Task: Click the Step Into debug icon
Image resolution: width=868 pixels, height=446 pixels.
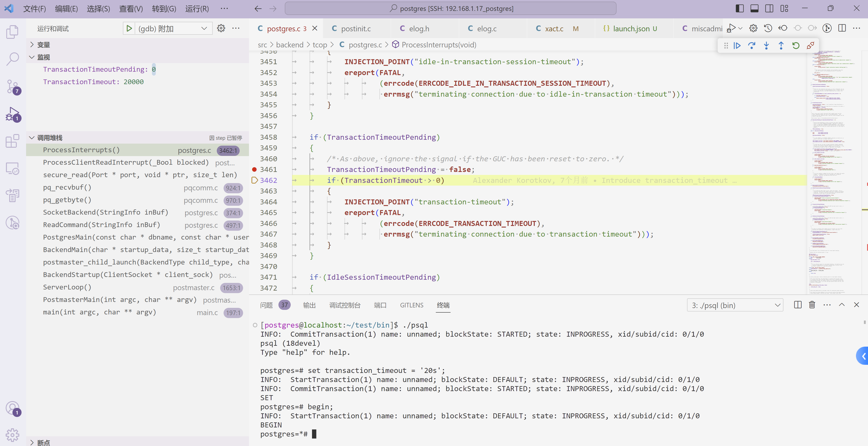Action: 766,46
